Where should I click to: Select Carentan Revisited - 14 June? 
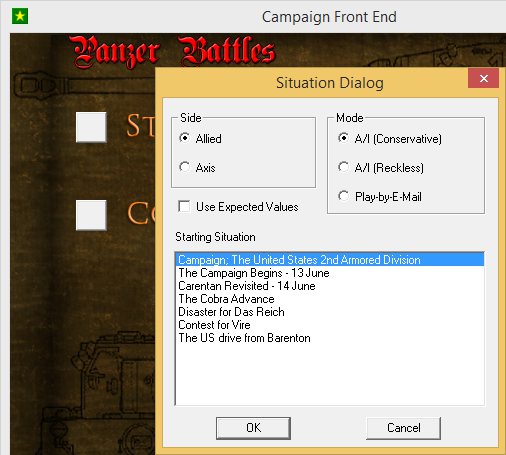330,286
